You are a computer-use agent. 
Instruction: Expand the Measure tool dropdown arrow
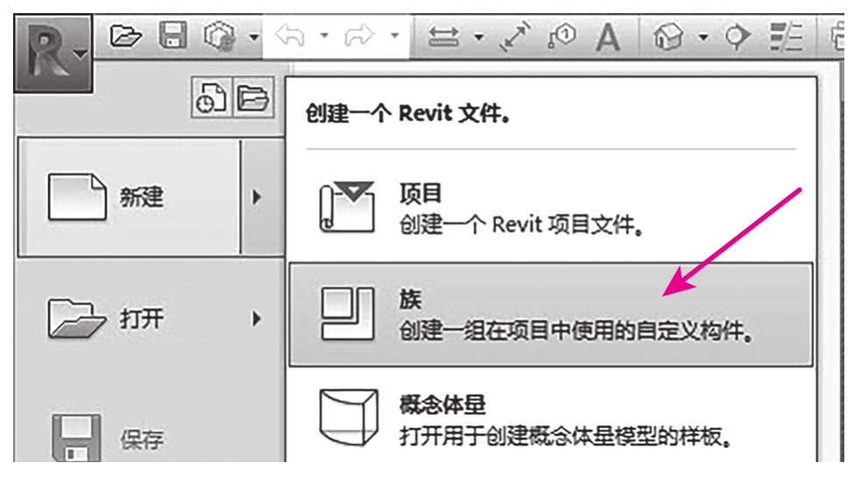(479, 38)
